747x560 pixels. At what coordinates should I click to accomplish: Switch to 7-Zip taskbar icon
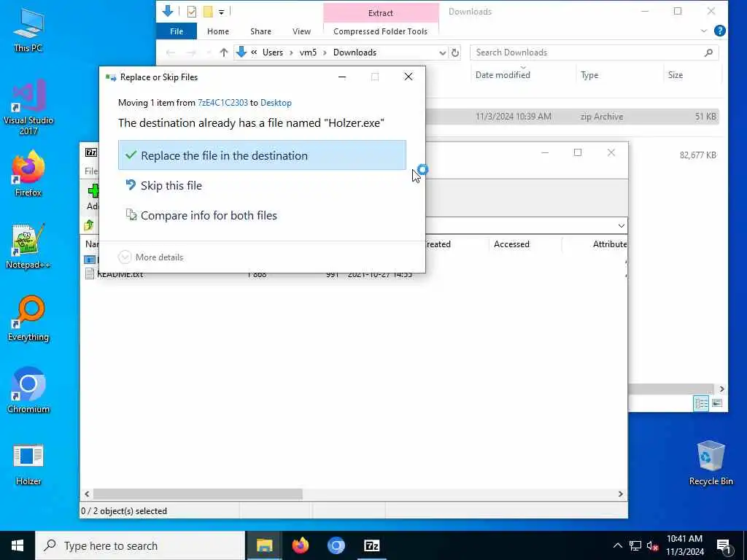pos(371,545)
